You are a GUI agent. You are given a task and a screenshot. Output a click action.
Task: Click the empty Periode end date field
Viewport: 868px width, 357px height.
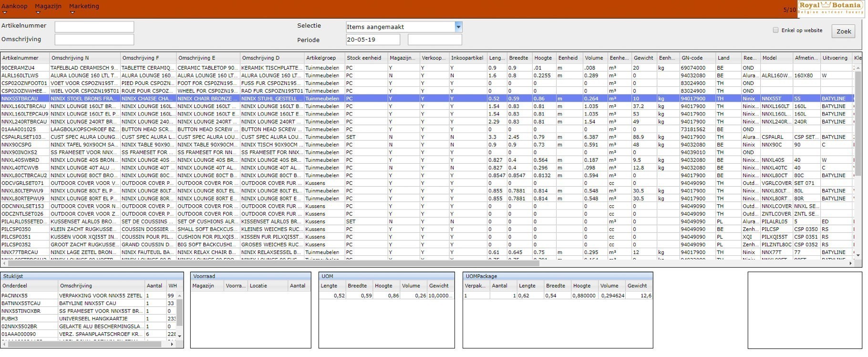pyautogui.click(x=435, y=40)
